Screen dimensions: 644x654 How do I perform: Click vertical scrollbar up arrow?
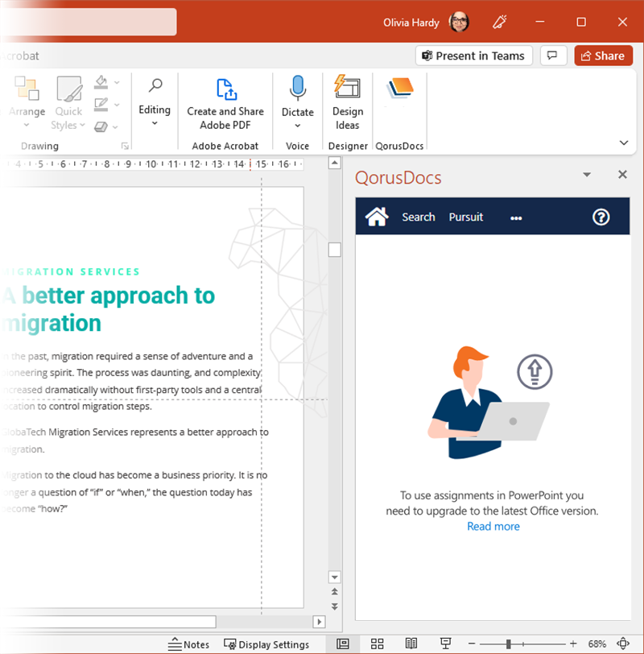coord(334,163)
